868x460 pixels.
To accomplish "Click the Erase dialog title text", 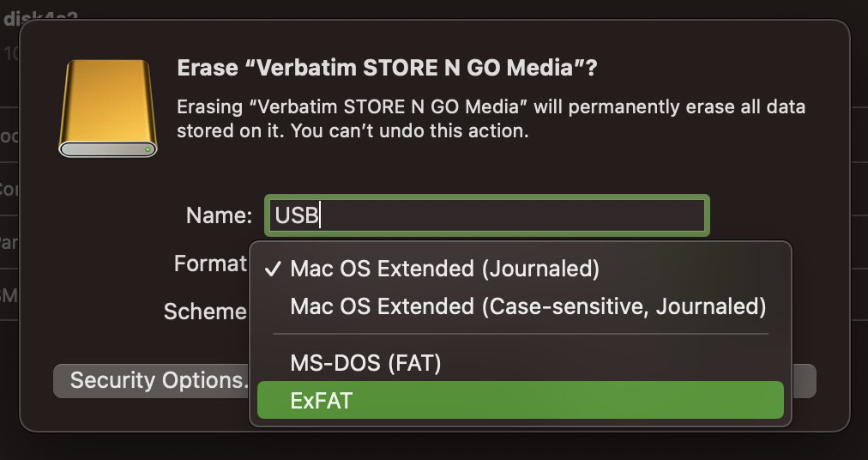I will click(x=386, y=69).
